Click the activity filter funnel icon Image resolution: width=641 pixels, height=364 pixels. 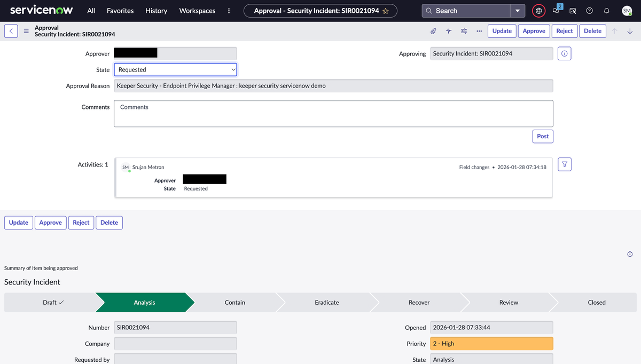pos(564,164)
